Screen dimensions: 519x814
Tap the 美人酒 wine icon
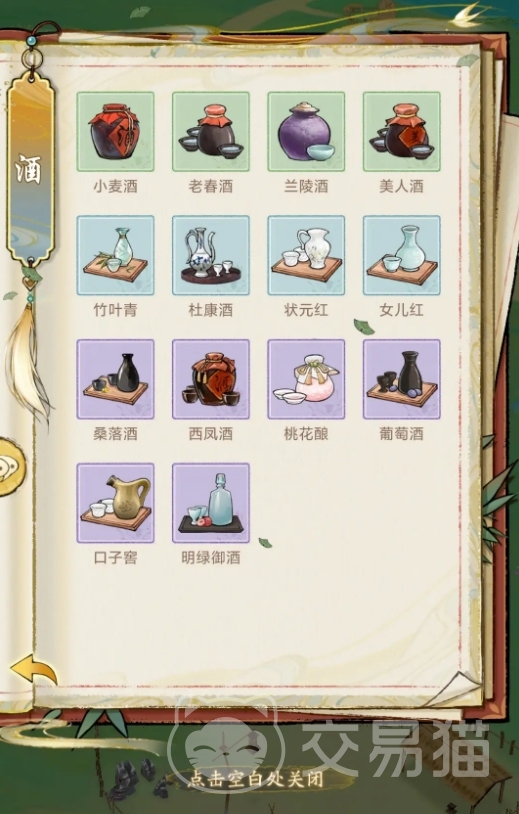402,131
